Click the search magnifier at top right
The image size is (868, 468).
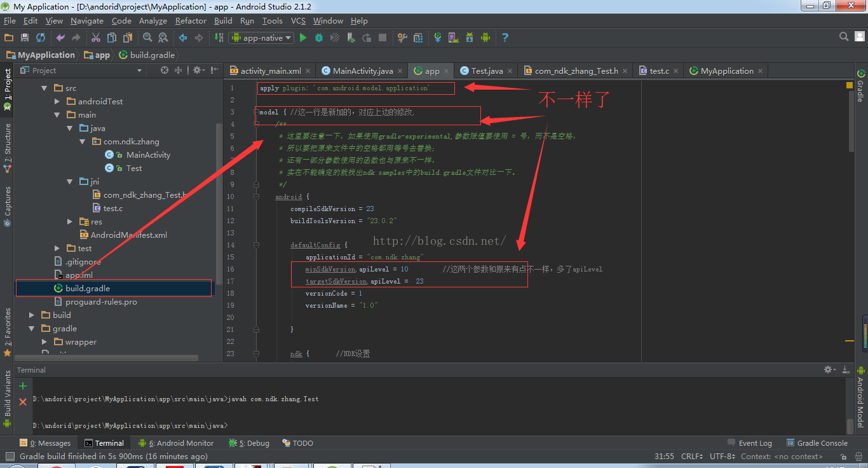tap(844, 37)
